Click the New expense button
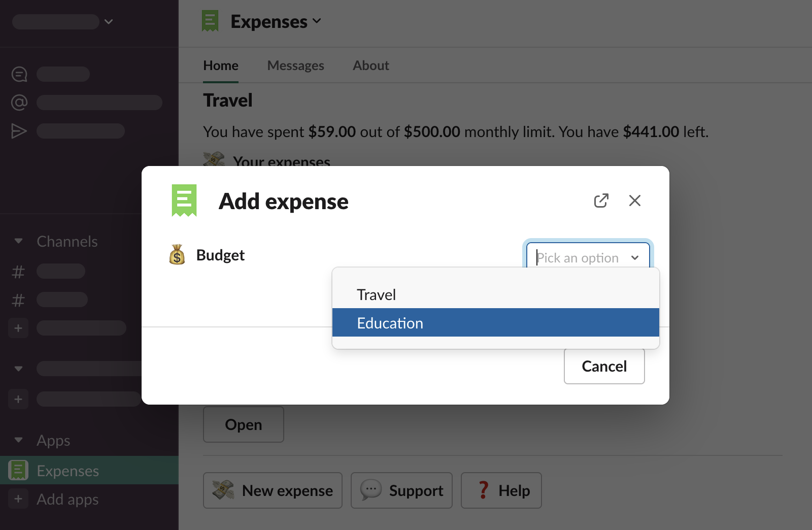The height and width of the screenshot is (530, 812). point(273,490)
